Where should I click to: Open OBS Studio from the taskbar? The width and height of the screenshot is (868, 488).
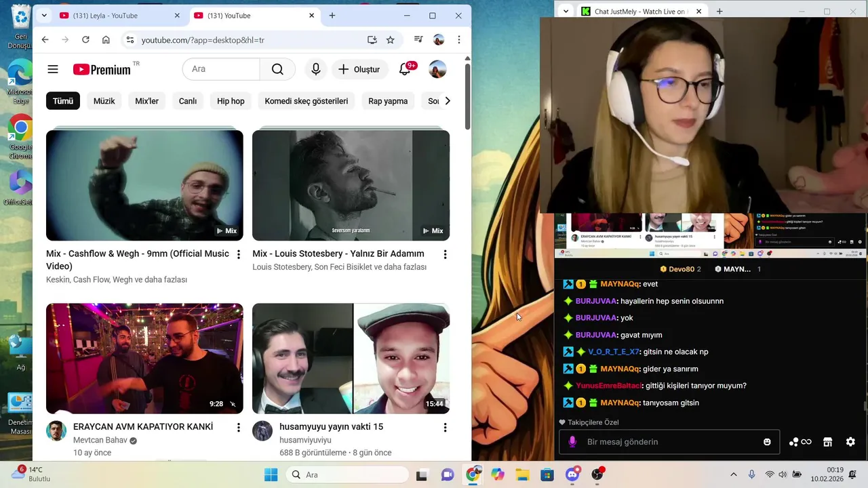coord(597,474)
